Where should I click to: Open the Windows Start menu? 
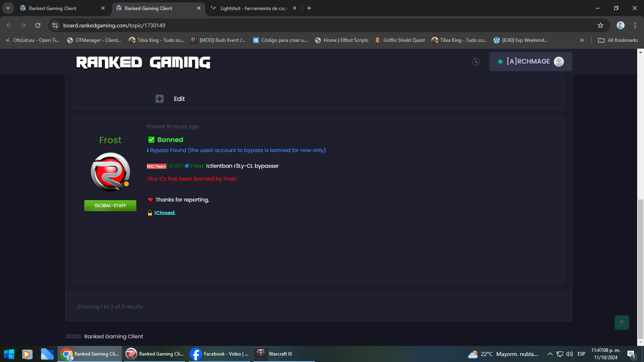click(9, 354)
